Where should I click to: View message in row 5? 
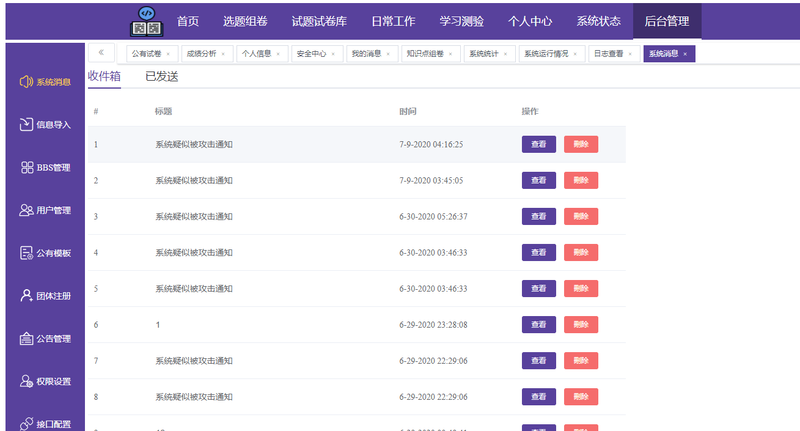coord(539,289)
